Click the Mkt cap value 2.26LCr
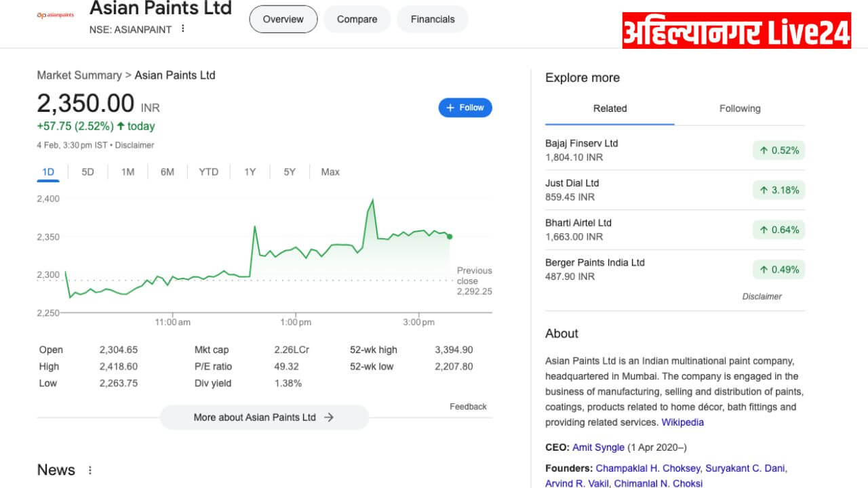 291,350
